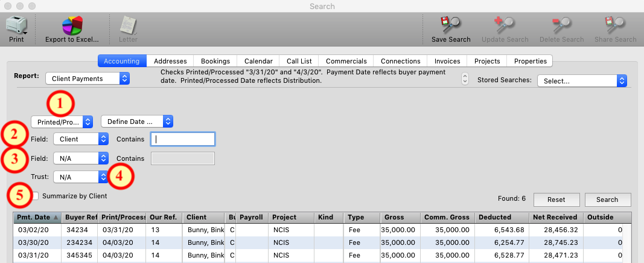The width and height of the screenshot is (644, 263).
Task: Switch to the Connections tab
Action: click(x=400, y=61)
